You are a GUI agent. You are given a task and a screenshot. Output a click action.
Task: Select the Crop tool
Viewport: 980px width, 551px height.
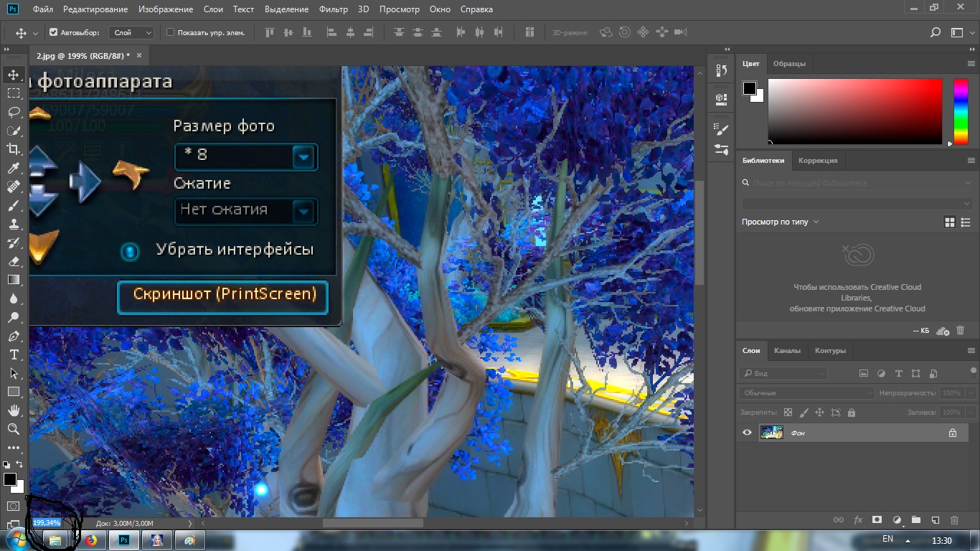tap(14, 149)
